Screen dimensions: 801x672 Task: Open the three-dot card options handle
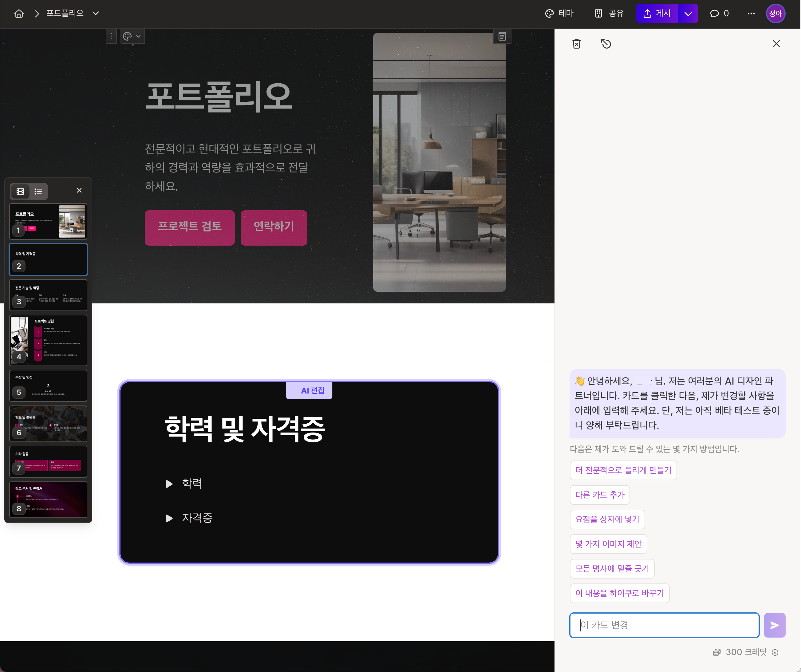(111, 37)
